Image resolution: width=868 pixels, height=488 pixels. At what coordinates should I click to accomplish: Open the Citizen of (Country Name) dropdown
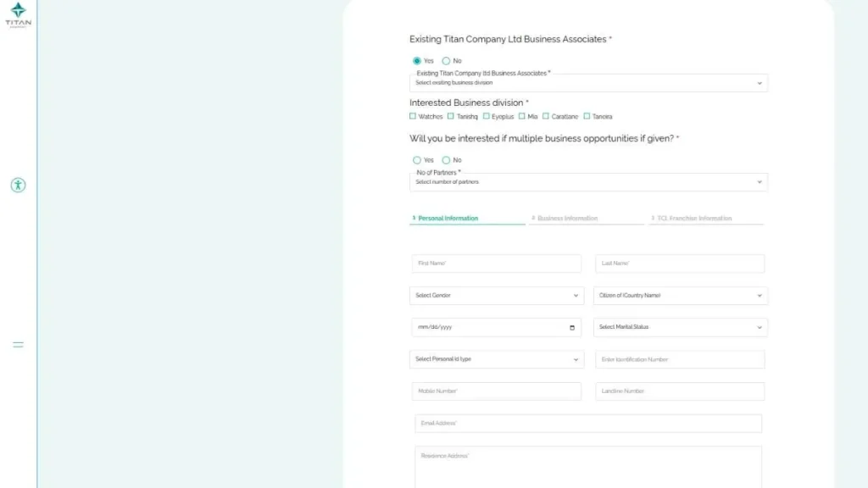click(x=682, y=296)
